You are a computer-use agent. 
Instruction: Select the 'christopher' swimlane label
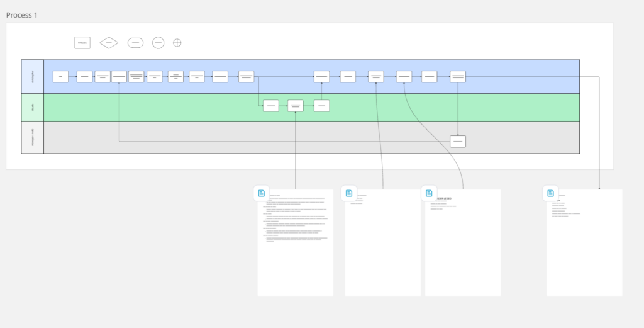pyautogui.click(x=33, y=76)
